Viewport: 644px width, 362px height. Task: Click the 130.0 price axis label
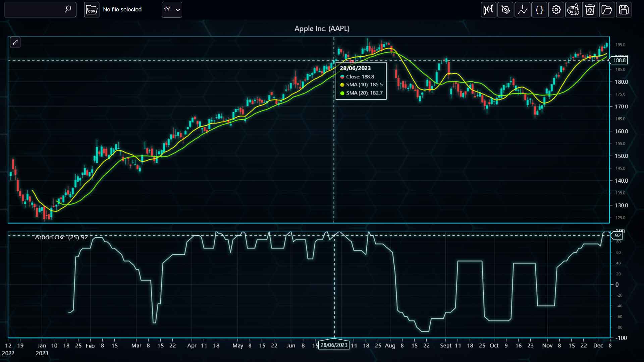pos(621,205)
